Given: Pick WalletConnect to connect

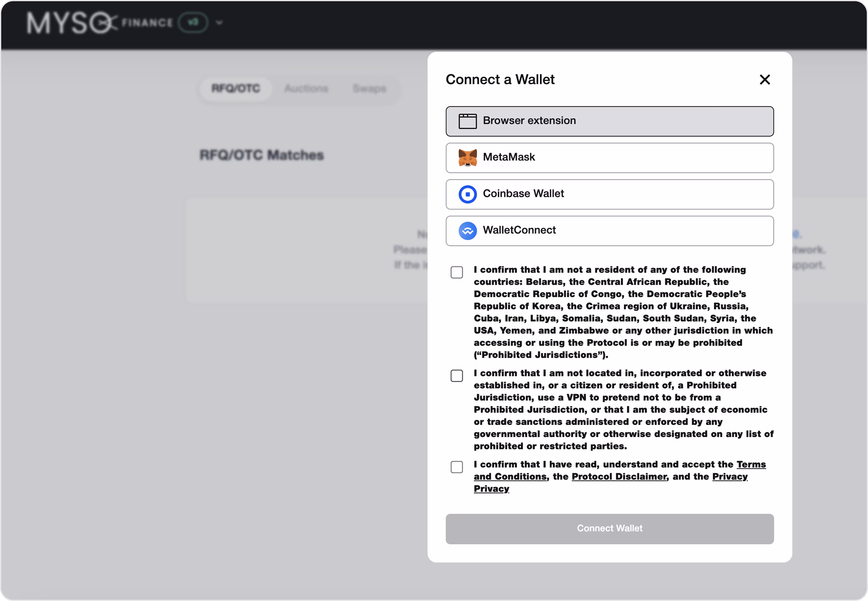Looking at the screenshot, I should pyautogui.click(x=610, y=231).
